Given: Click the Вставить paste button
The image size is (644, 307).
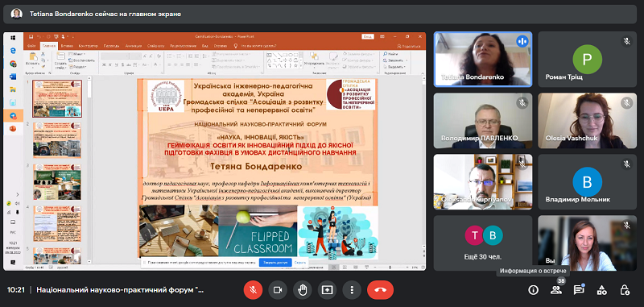Looking at the screenshot, I should 32,60.
